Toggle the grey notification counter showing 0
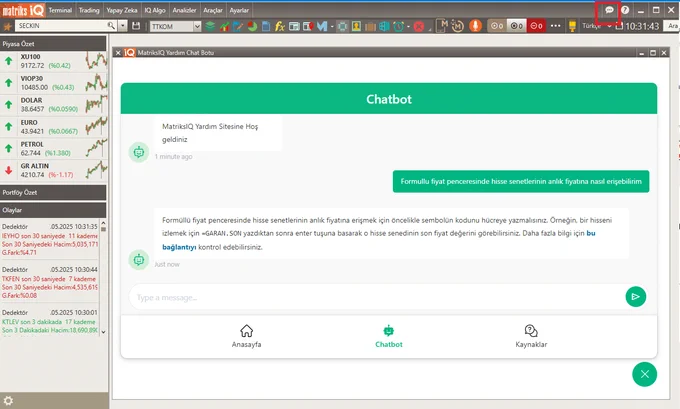 coord(517,26)
